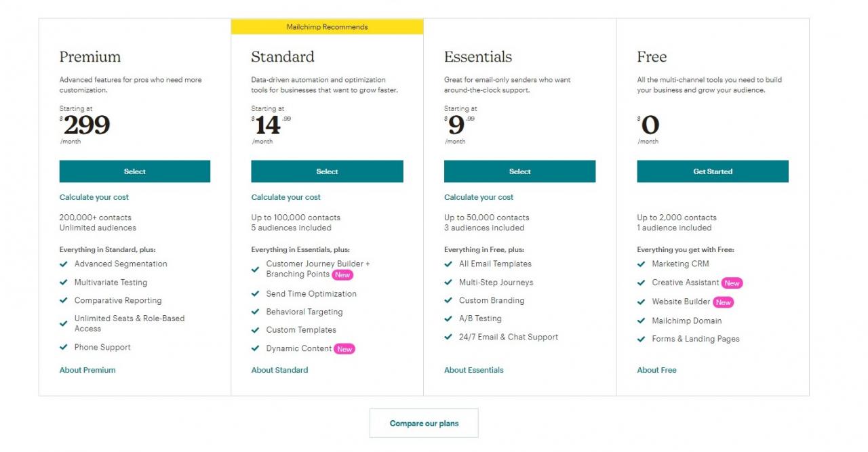Open the About Essentials link
Screen dimensions: 868x452
(473, 370)
